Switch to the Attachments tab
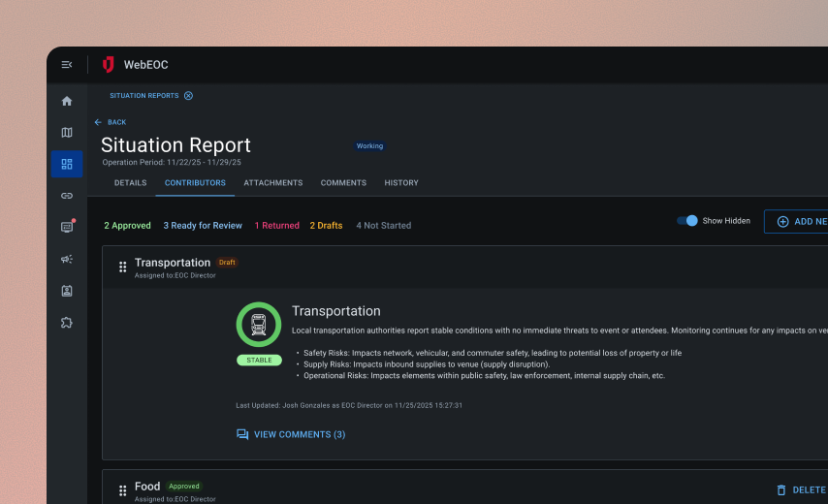This screenshot has width=828, height=504. 272,183
